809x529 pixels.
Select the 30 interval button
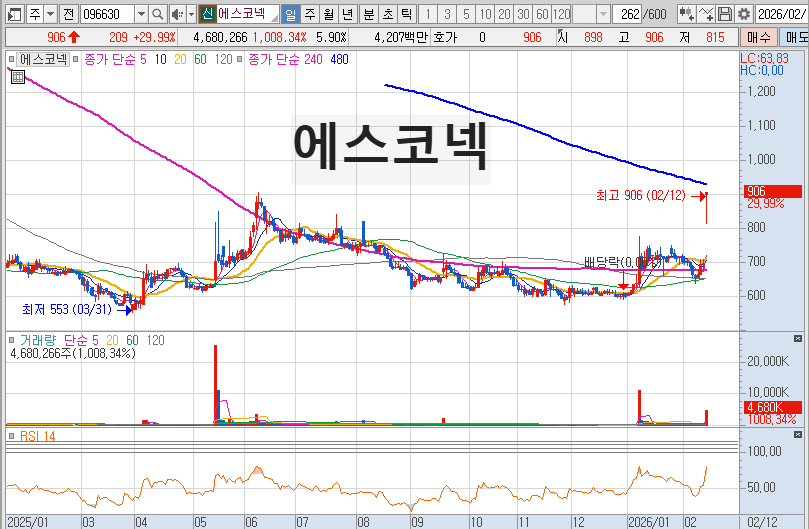coord(523,14)
